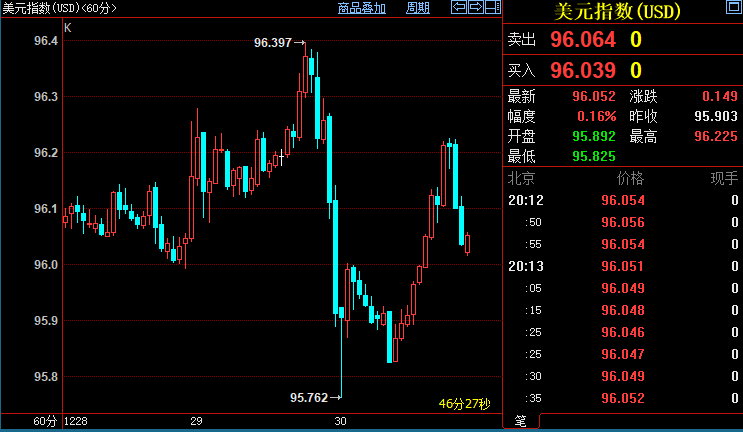Click the 最低 low value 95.825
This screenshot has width=743, height=432.
click(593, 157)
